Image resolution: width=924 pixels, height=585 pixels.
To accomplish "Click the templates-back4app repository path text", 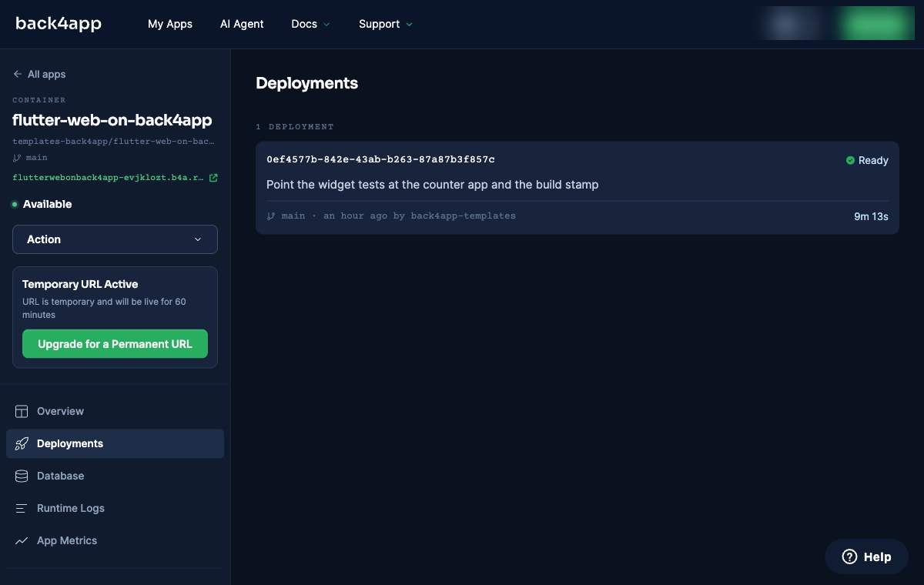I will point(114,142).
